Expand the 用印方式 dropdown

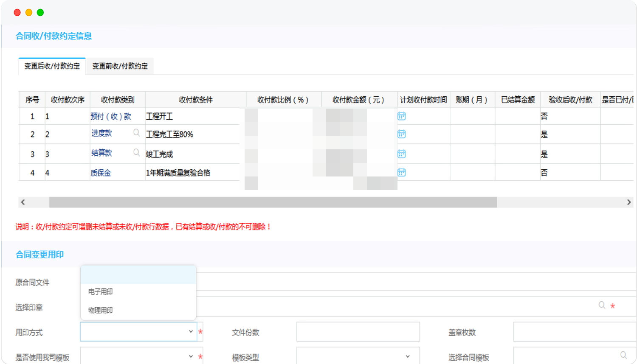[x=138, y=332]
